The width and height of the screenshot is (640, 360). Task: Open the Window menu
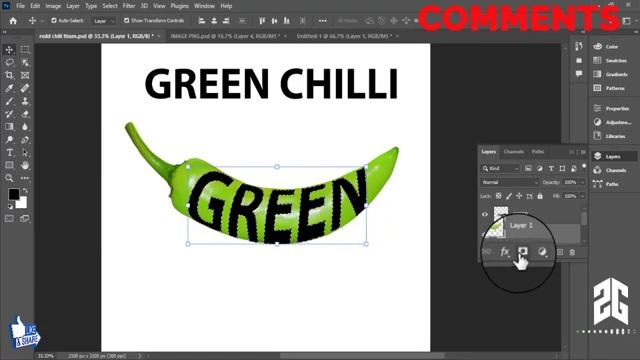pos(204,6)
